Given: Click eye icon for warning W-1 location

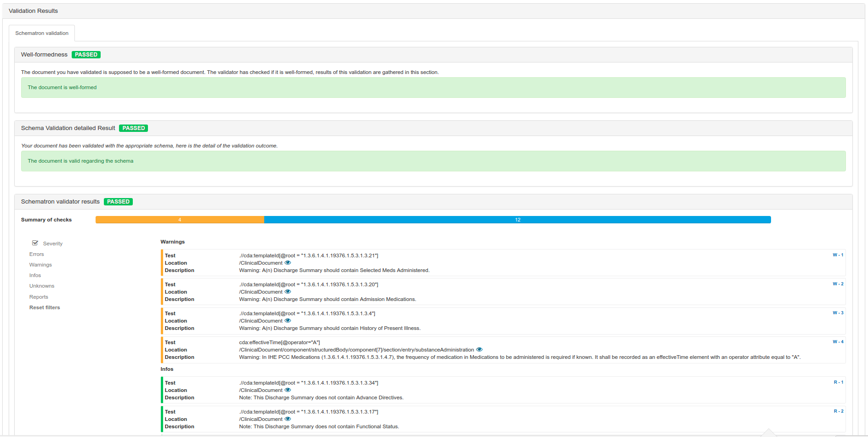Looking at the screenshot, I should [288, 263].
